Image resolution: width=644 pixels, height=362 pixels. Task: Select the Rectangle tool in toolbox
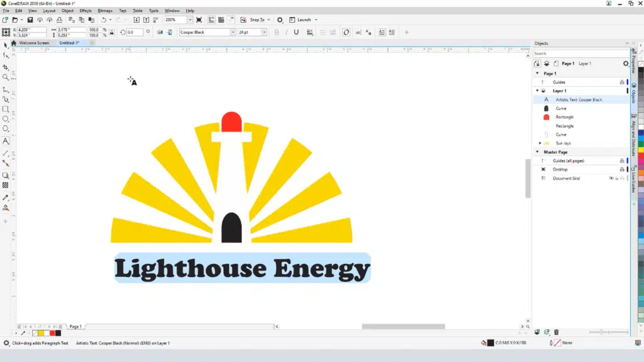(x=5, y=109)
